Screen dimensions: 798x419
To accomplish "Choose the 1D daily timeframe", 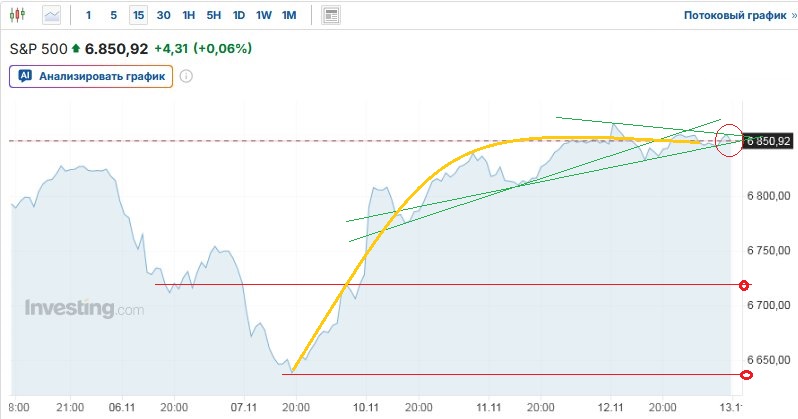I will 238,15.
